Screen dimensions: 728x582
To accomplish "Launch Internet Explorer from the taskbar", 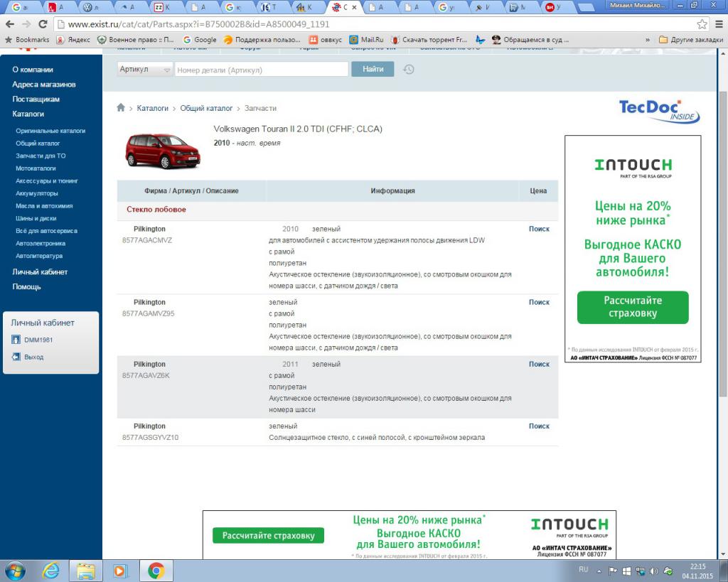I will pyautogui.click(x=50, y=571).
